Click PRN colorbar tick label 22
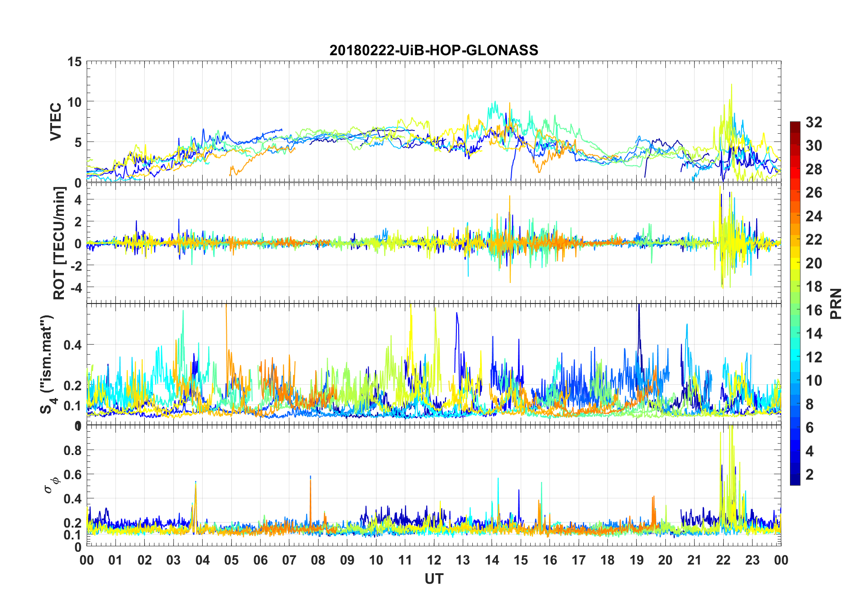 click(814, 240)
